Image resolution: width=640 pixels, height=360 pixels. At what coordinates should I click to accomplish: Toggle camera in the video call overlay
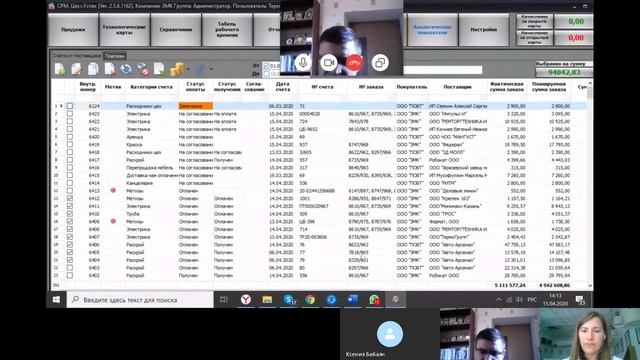pos(329,63)
